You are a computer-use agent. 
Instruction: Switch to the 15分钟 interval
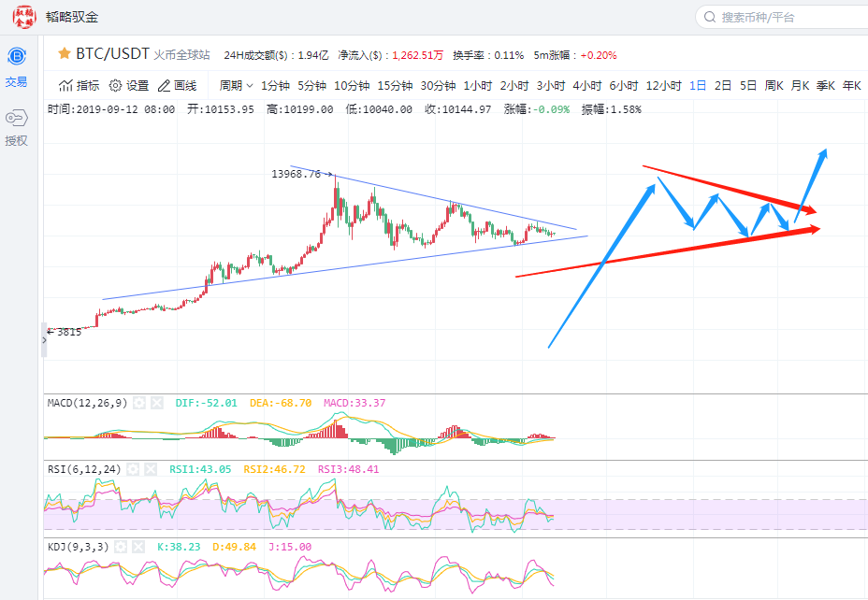coord(396,86)
